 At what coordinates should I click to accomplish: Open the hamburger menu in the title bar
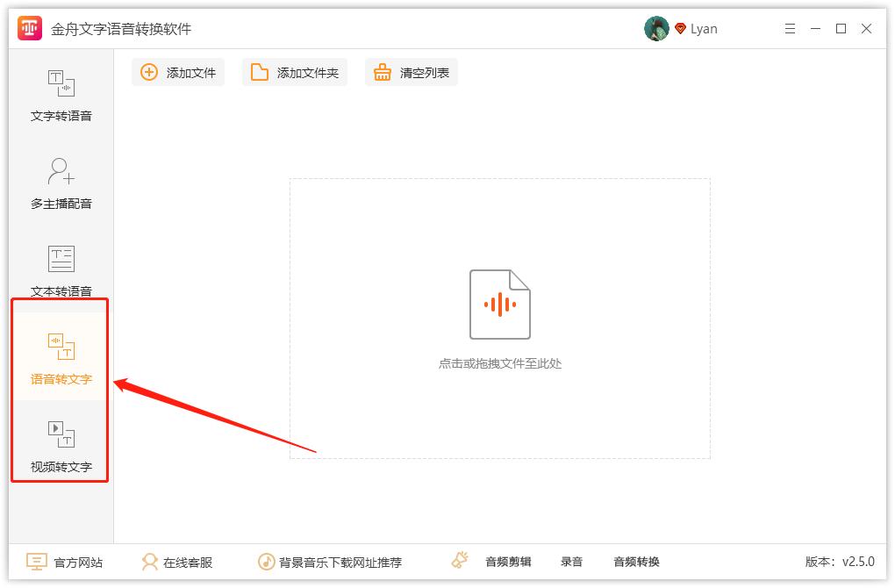pos(789,28)
